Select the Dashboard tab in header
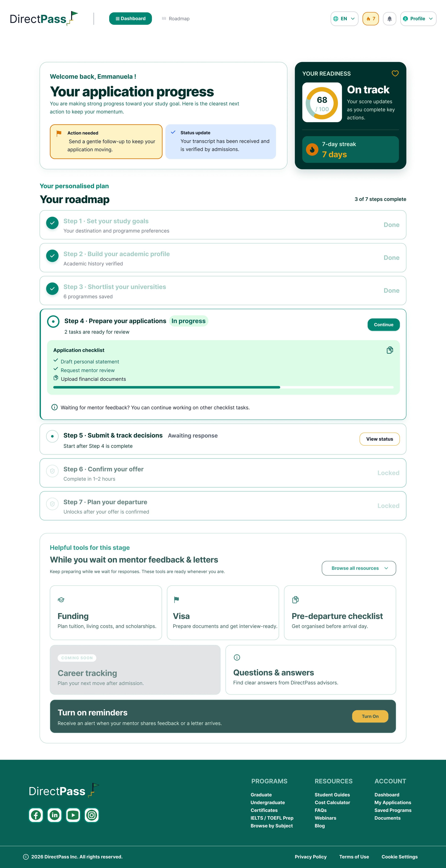 coord(130,19)
